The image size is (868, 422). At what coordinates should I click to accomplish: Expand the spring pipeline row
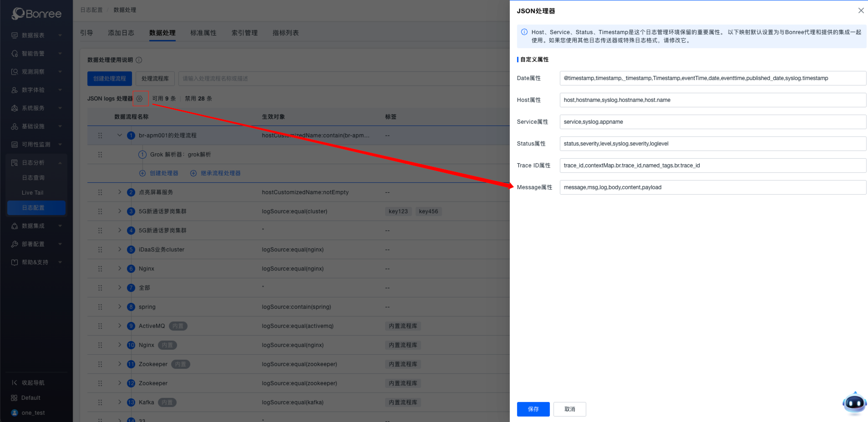click(x=119, y=306)
